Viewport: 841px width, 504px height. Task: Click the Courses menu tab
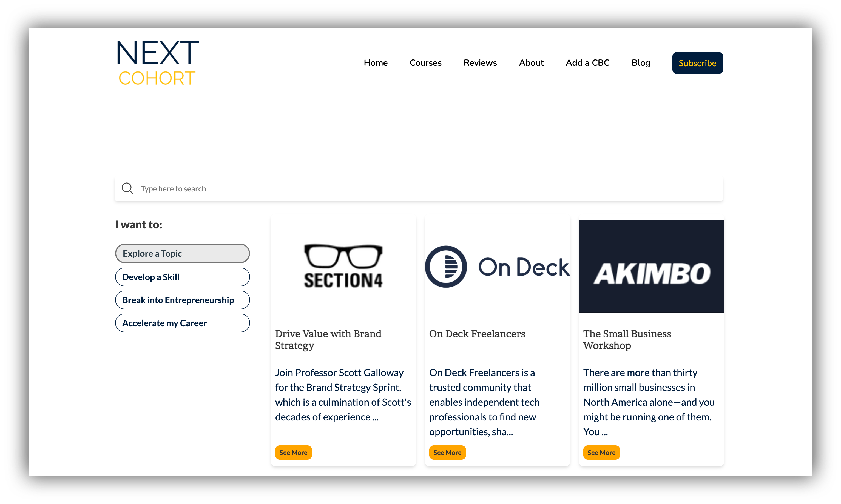(425, 63)
